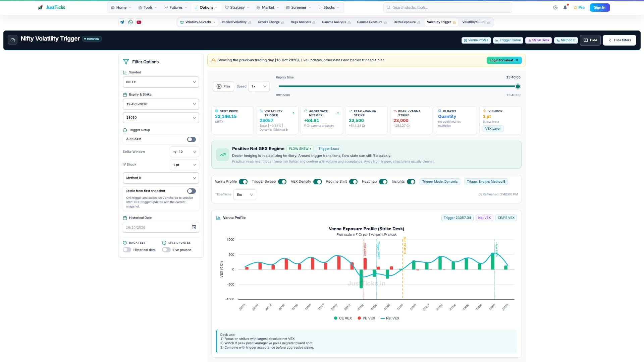Open the Telegram channel icon
The height and width of the screenshot is (362, 644).
click(122, 22)
